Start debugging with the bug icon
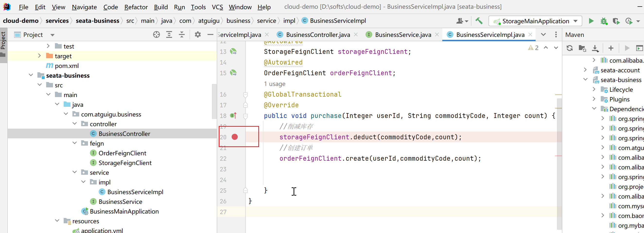The image size is (644, 233). pos(604,21)
